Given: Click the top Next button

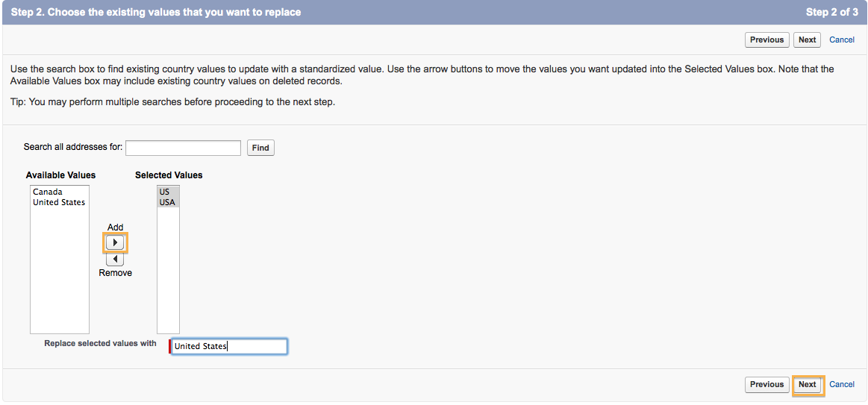Looking at the screenshot, I should 807,40.
